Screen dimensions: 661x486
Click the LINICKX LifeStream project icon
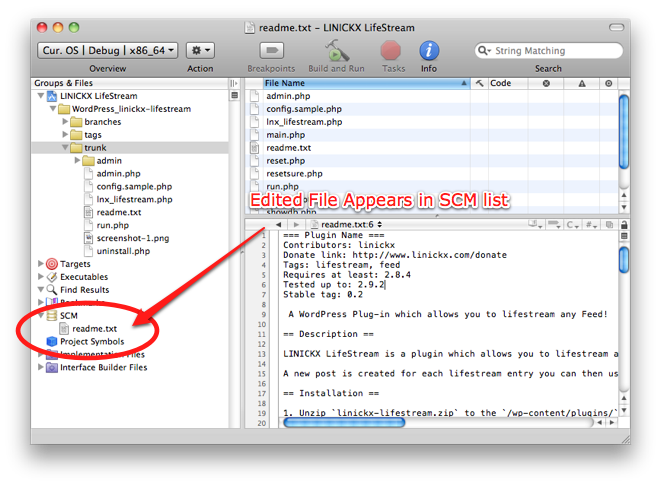tap(52, 96)
